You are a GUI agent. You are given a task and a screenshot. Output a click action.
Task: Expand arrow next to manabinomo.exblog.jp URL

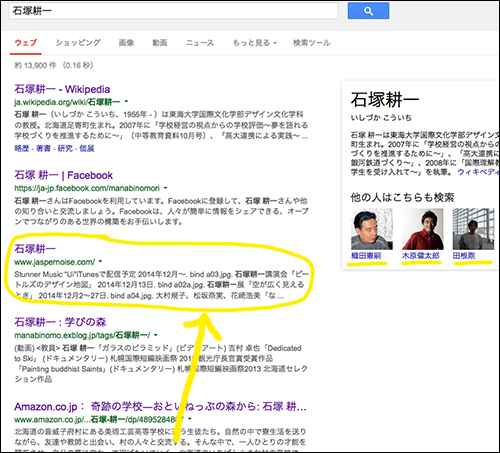point(156,335)
